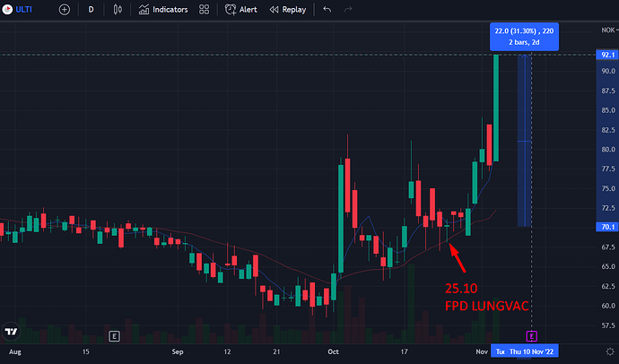Viewport: 619px width, 364px height.
Task: Select the price range measurement label
Action: 524,37
